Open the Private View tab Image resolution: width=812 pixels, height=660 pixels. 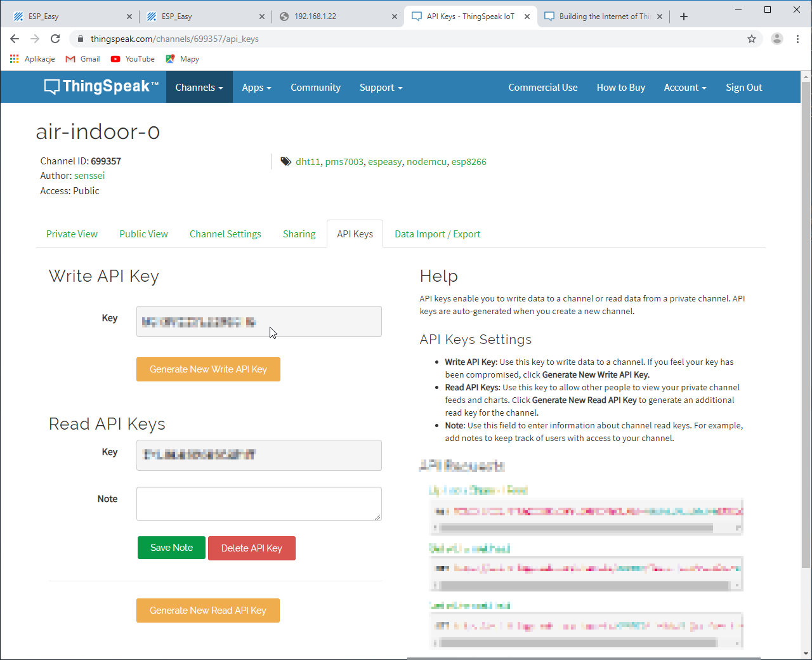click(72, 234)
